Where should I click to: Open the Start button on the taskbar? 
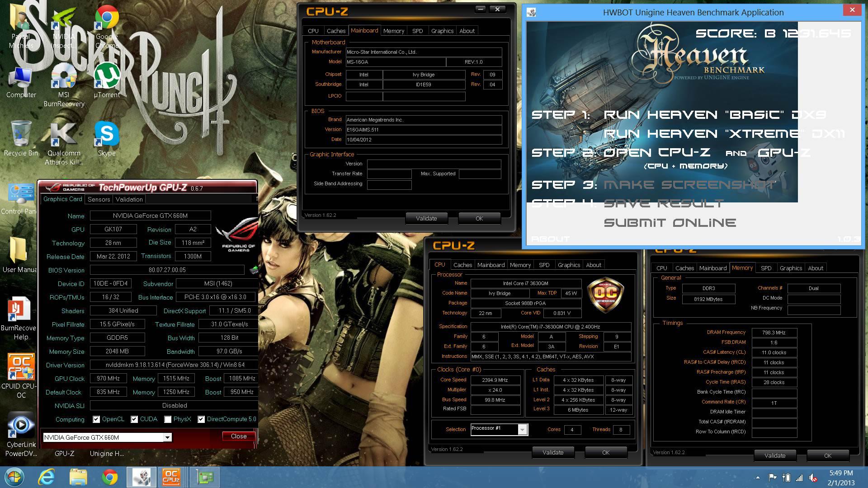click(x=14, y=477)
